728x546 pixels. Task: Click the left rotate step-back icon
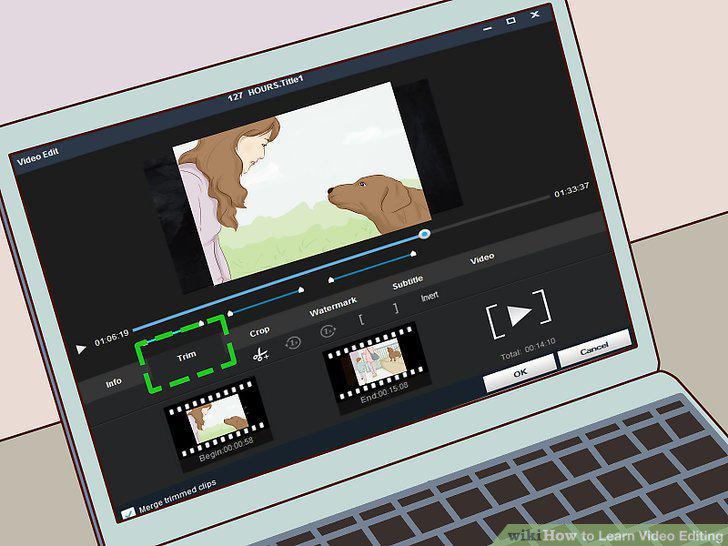(x=293, y=343)
